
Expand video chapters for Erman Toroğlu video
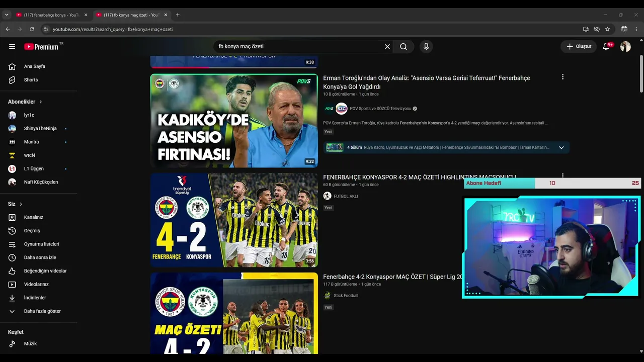(x=561, y=147)
